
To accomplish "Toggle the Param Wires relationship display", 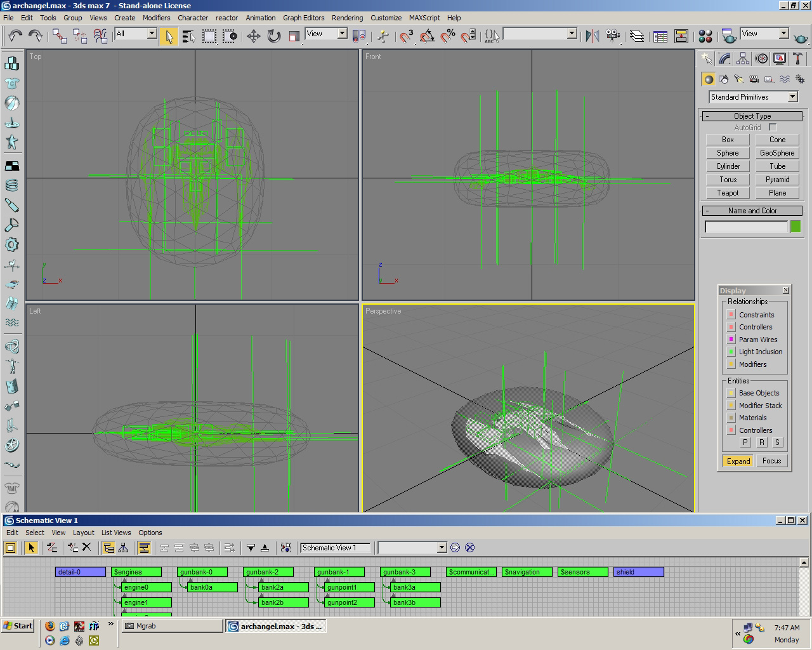I will click(x=731, y=340).
